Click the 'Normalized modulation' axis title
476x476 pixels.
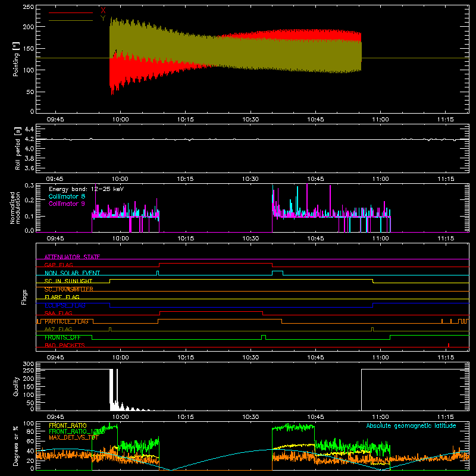coord(15,208)
